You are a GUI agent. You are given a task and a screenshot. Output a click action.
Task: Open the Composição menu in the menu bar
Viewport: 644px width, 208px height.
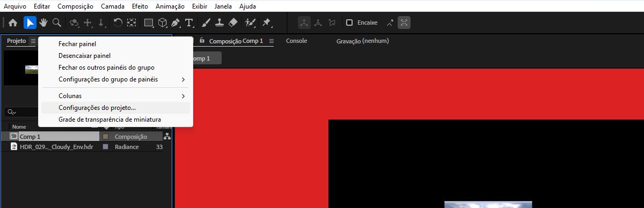[75, 6]
